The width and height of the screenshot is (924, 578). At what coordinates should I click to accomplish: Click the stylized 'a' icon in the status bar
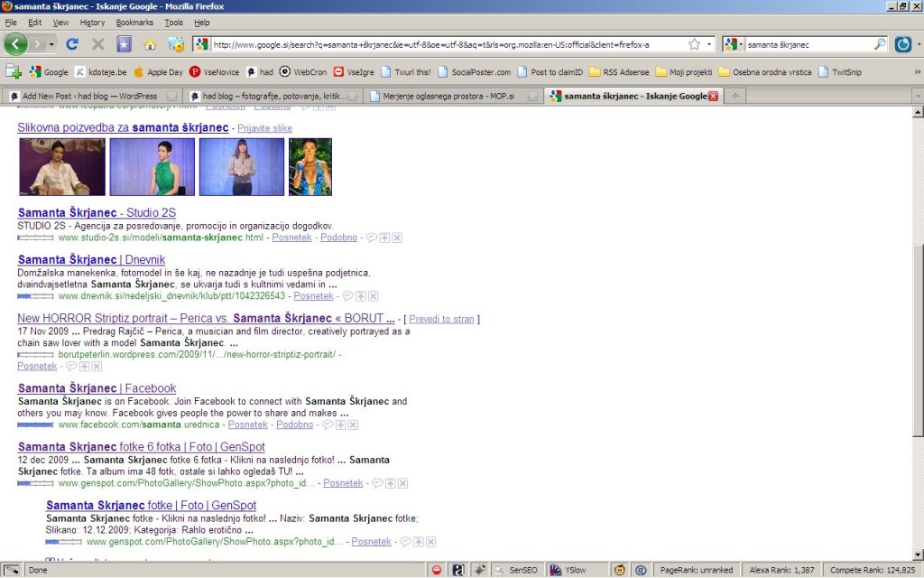tap(458, 570)
